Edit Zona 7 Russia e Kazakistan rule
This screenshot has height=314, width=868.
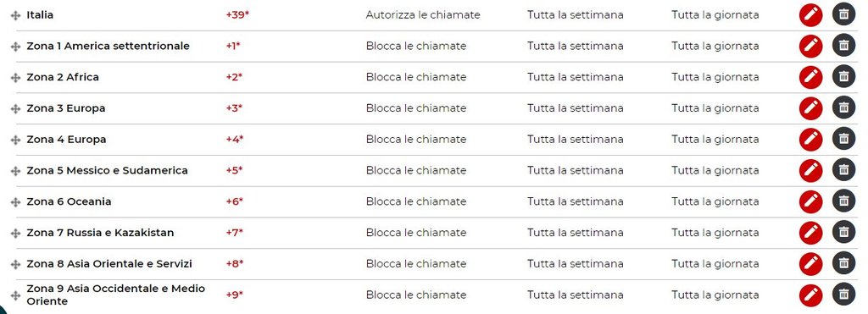click(x=810, y=232)
